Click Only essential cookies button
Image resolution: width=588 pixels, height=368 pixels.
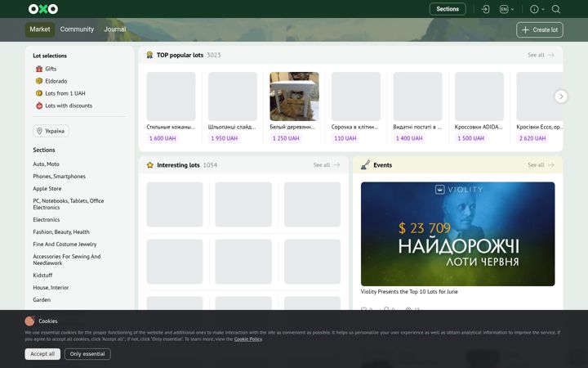coord(87,354)
